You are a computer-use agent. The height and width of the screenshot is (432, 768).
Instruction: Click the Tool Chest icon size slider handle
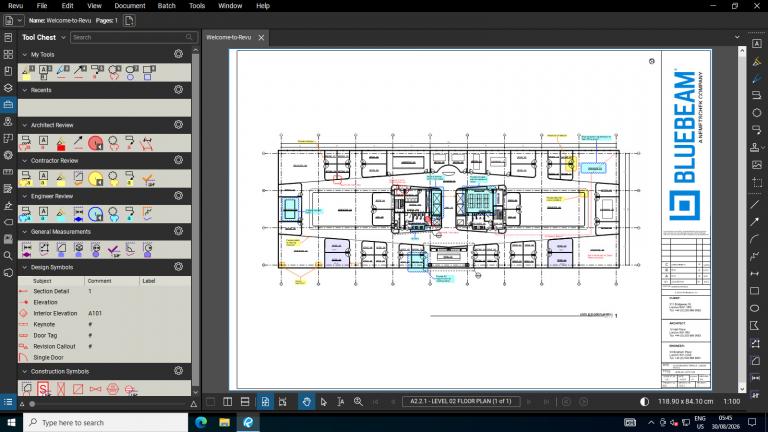click(32, 404)
